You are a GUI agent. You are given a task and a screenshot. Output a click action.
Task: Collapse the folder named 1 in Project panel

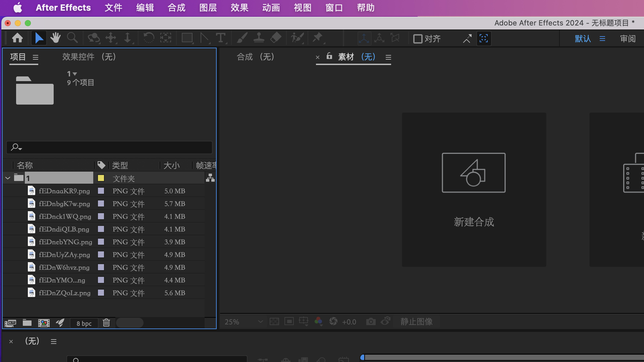pos(7,178)
